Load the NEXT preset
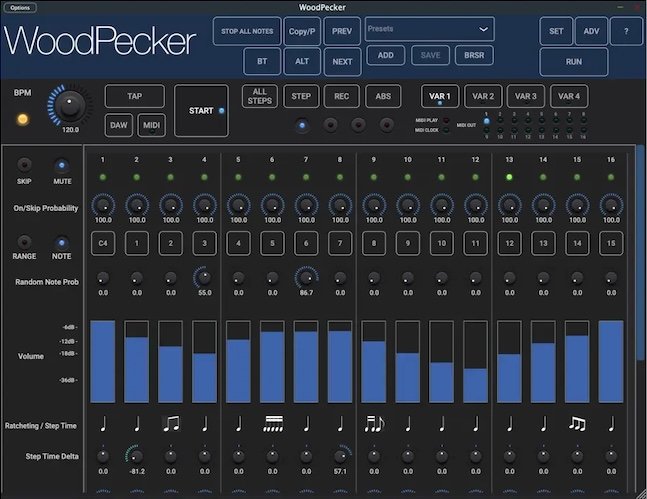 (x=342, y=62)
